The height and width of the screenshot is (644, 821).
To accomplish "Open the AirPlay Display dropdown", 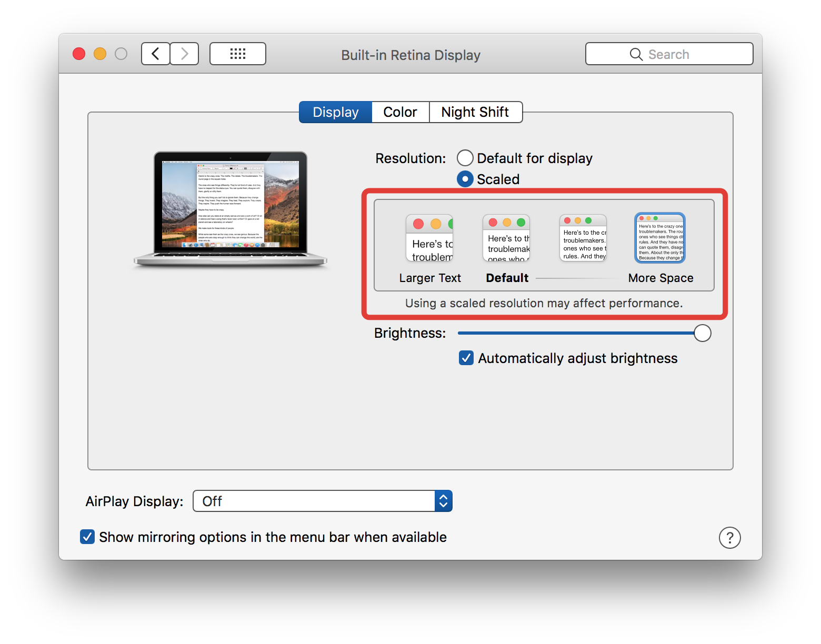I will [x=323, y=501].
